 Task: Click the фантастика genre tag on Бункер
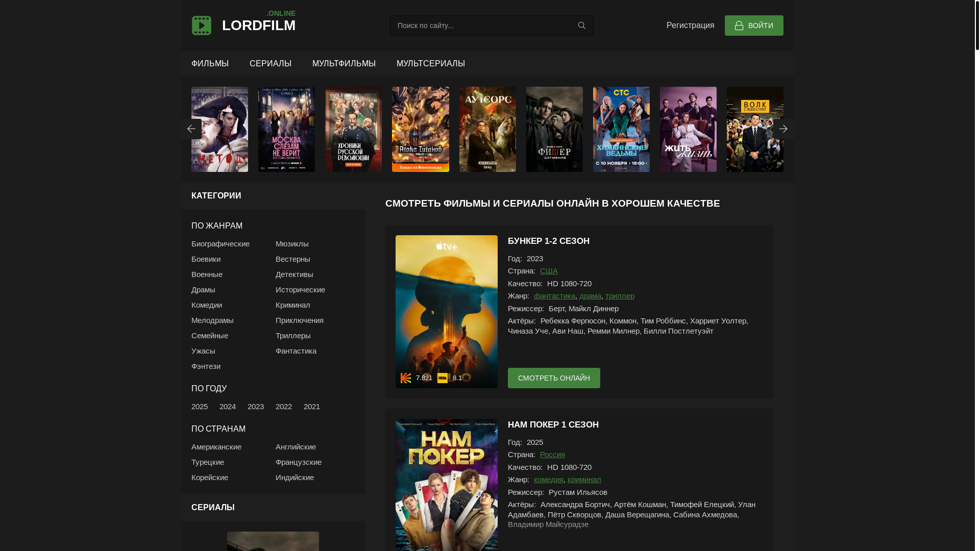(554, 296)
